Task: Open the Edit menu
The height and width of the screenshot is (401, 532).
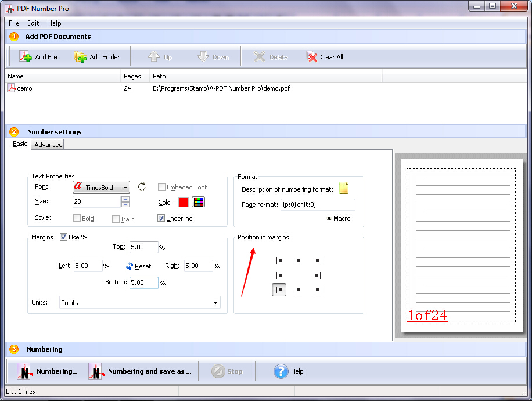Action: click(x=33, y=23)
